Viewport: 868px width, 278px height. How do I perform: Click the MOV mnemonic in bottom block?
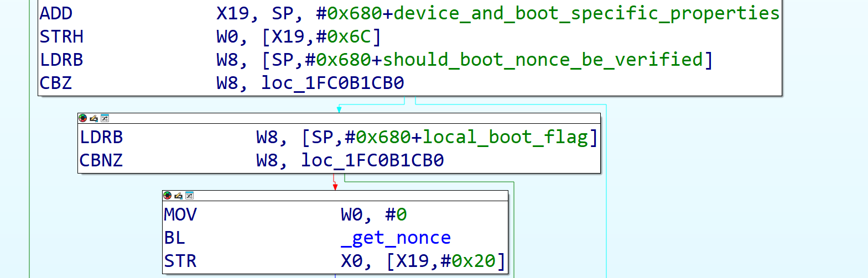(x=180, y=214)
